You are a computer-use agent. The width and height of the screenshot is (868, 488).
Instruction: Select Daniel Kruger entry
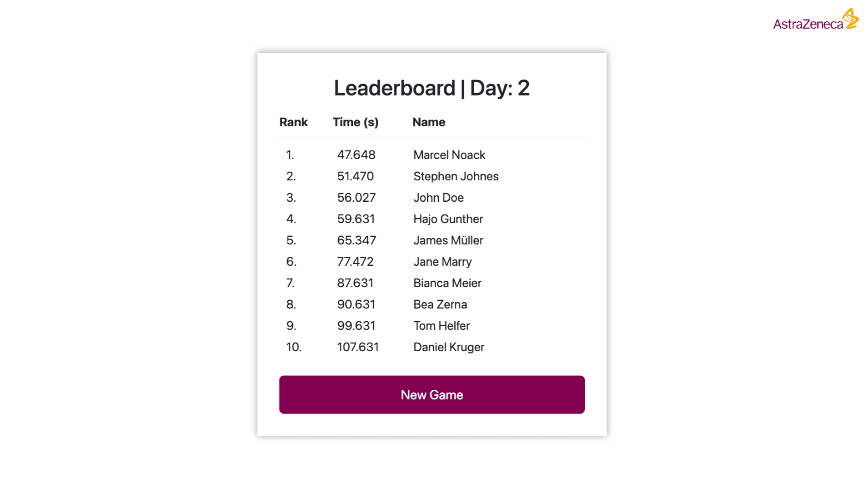(x=448, y=347)
